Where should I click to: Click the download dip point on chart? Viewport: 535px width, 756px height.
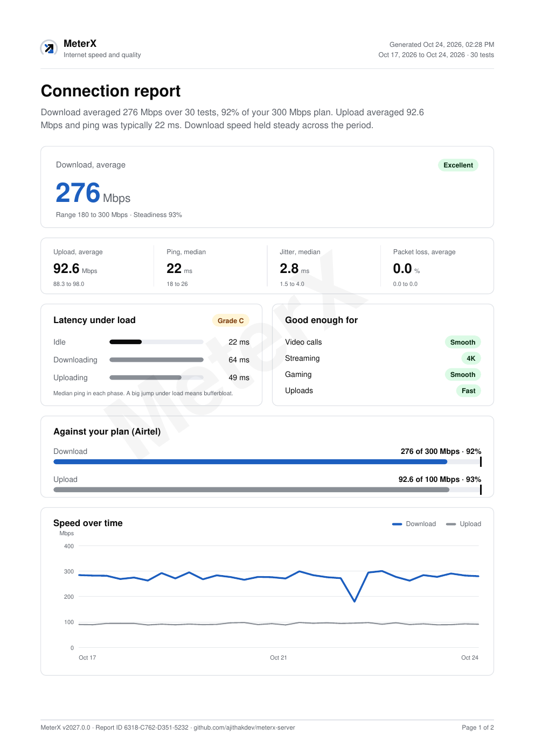[355, 601]
